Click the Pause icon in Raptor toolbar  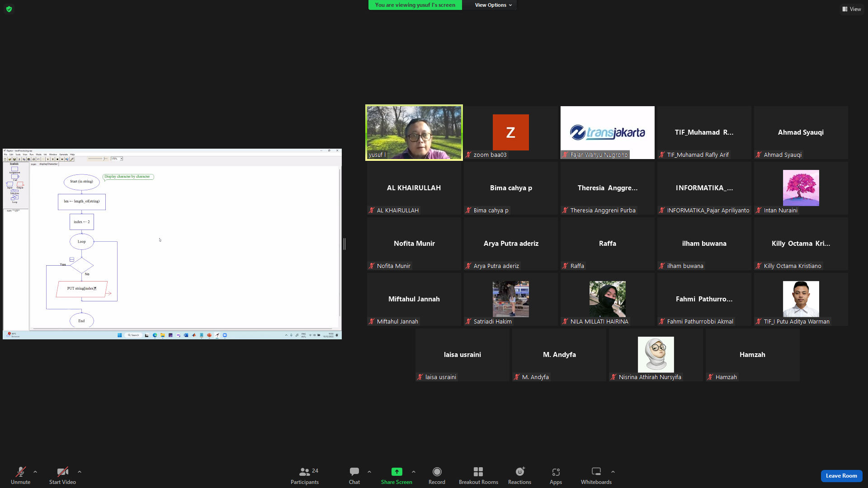coord(52,159)
